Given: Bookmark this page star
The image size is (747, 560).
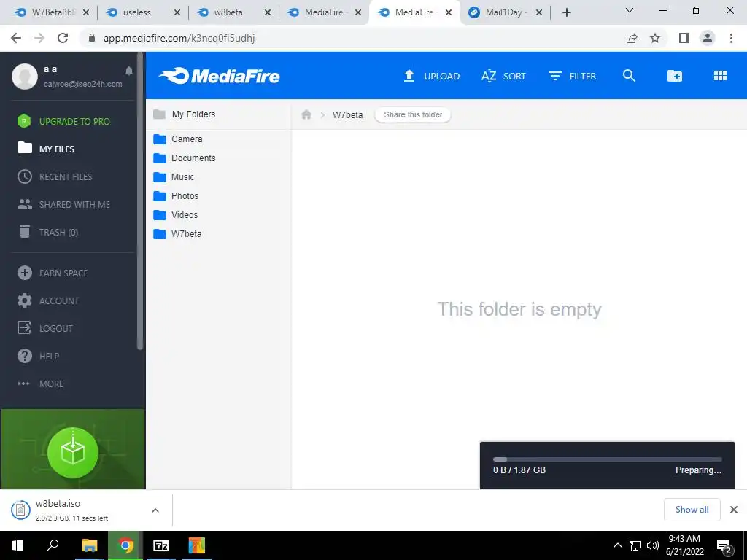Looking at the screenshot, I should pos(655,38).
